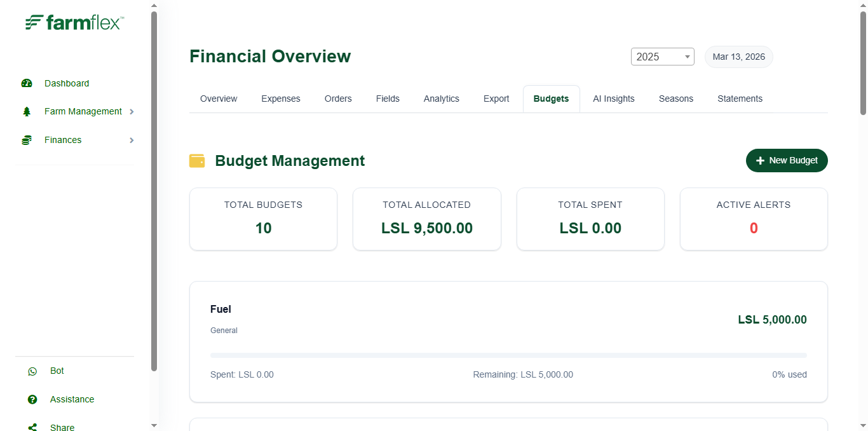Expand the Finances submenu chevron
This screenshot has height=431, width=868.
[132, 140]
